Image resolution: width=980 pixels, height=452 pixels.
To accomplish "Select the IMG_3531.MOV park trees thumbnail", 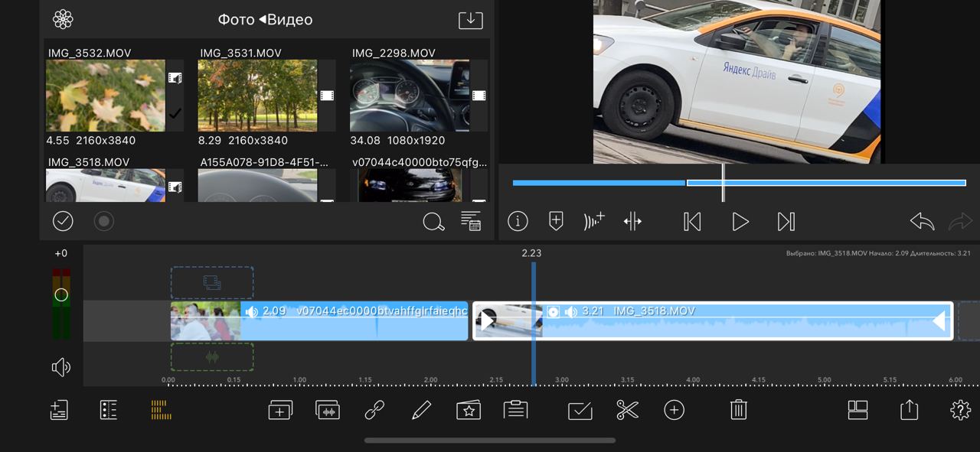I will click(257, 96).
